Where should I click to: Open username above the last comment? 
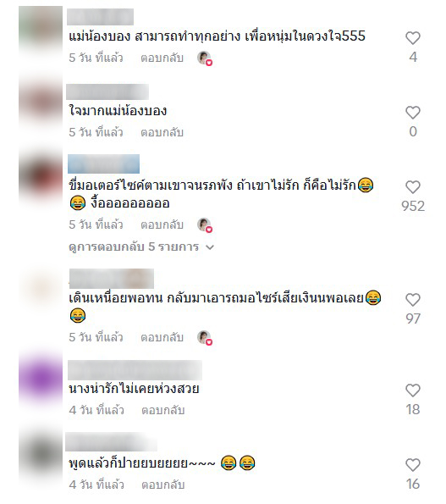(112, 442)
